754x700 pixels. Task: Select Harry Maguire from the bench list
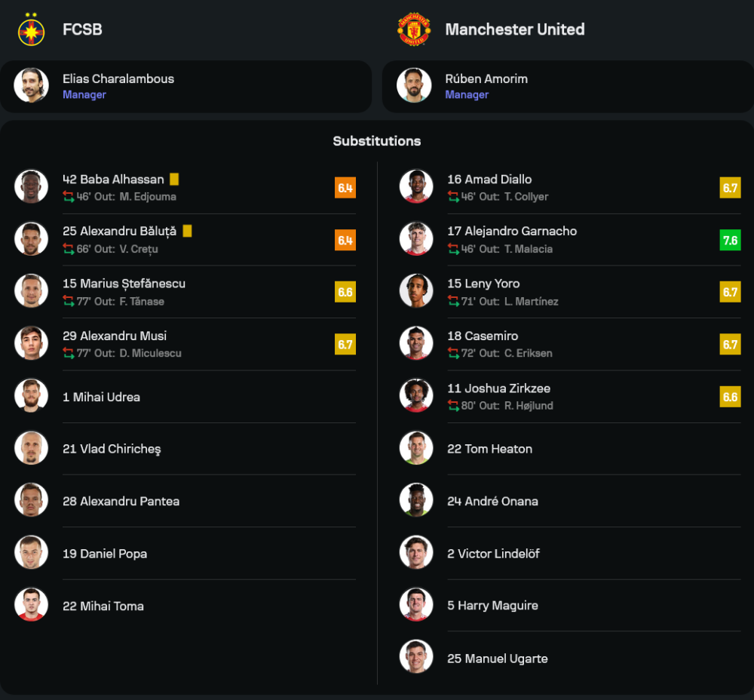[492, 606]
